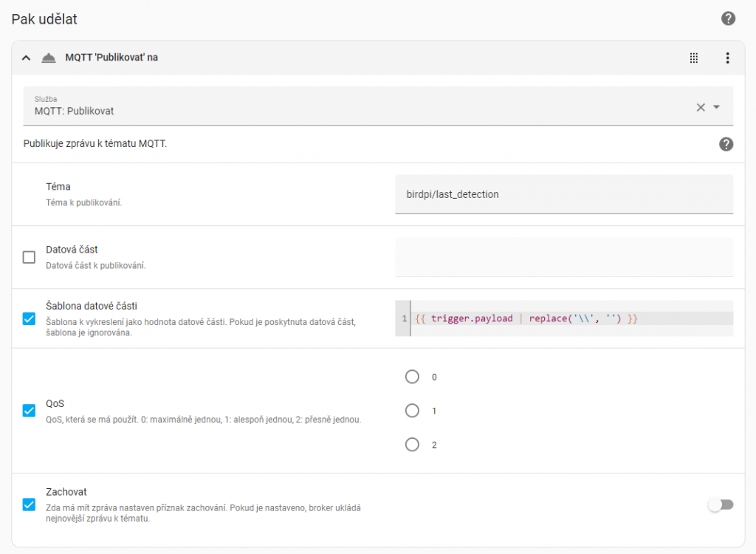
Task: Click the 'MQTT 'Publikovat' na' header title
Action: [x=111, y=58]
